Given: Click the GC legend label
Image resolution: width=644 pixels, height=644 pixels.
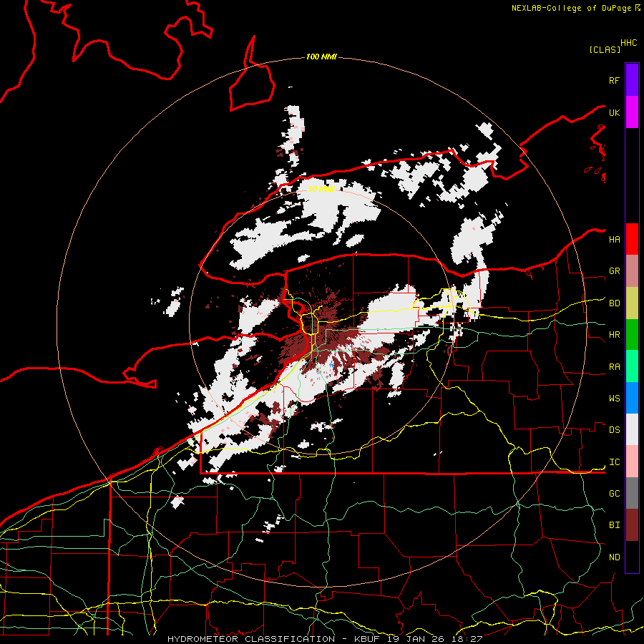Looking at the screenshot, I should pyautogui.click(x=614, y=494).
